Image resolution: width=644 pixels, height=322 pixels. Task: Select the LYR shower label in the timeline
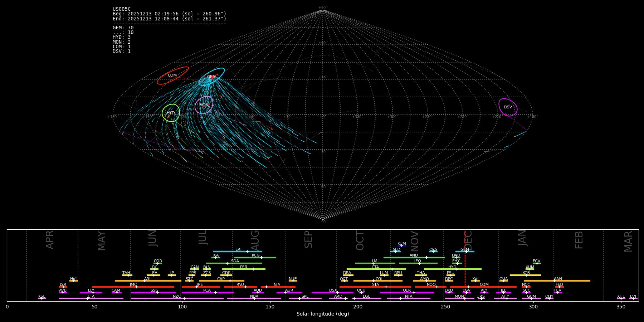point(63,285)
